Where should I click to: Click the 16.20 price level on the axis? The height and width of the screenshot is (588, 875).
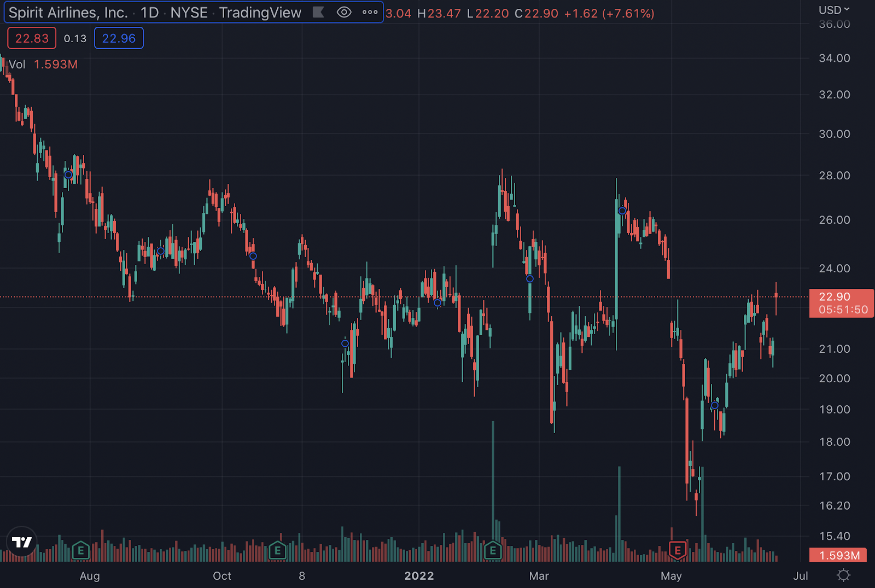coord(835,506)
